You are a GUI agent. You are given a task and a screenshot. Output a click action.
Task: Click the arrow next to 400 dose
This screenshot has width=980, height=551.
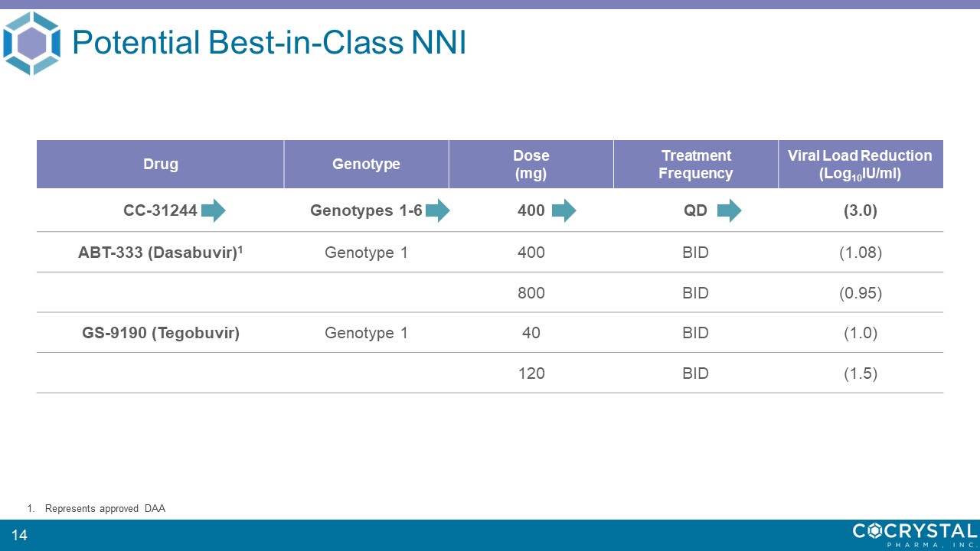coord(563,210)
